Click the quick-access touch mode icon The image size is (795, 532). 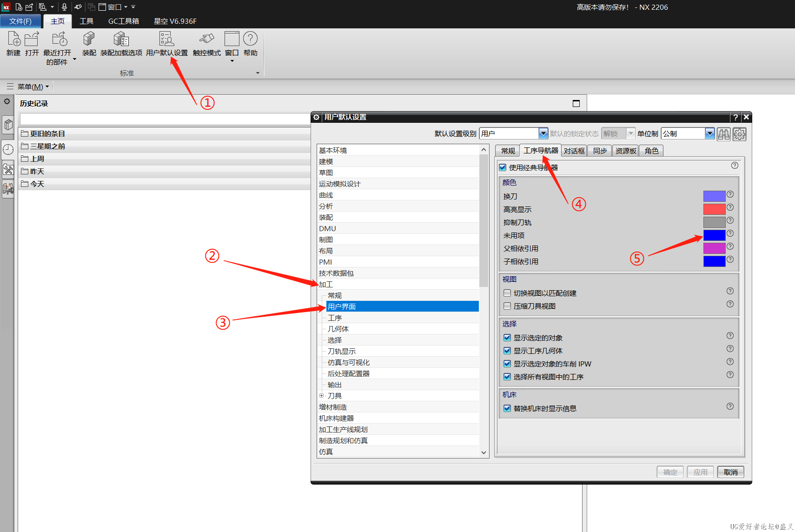pyautogui.click(x=78, y=7)
